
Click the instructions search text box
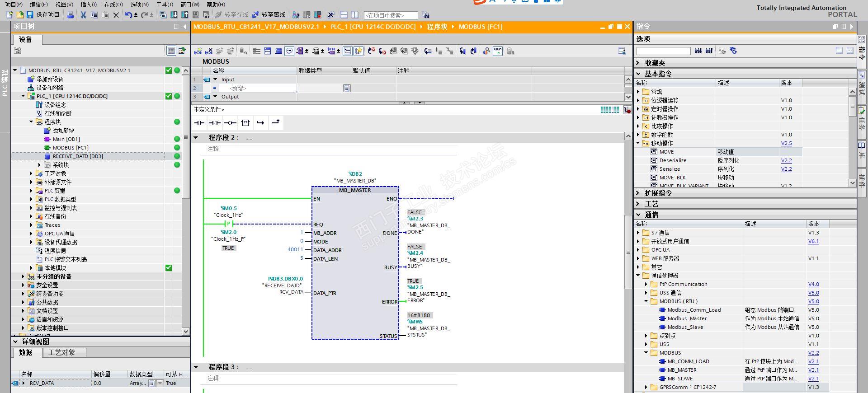click(x=663, y=51)
